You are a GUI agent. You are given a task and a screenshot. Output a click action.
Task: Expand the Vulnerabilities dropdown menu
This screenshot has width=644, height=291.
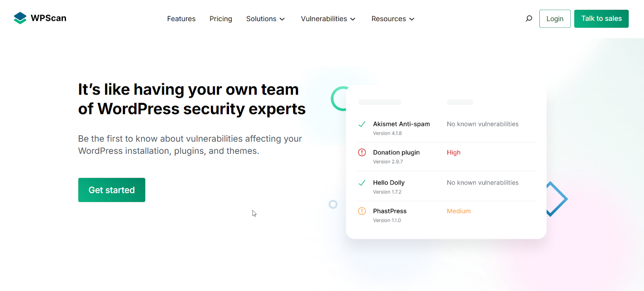(x=328, y=19)
